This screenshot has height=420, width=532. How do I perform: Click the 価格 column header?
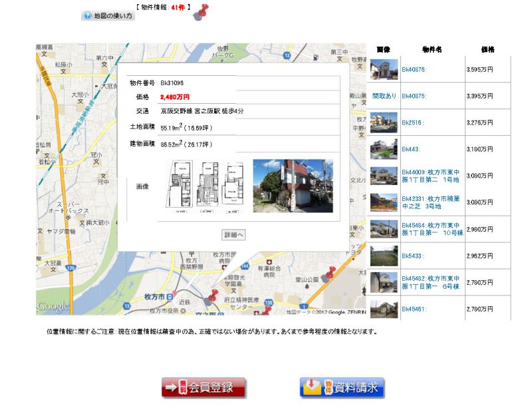487,49
